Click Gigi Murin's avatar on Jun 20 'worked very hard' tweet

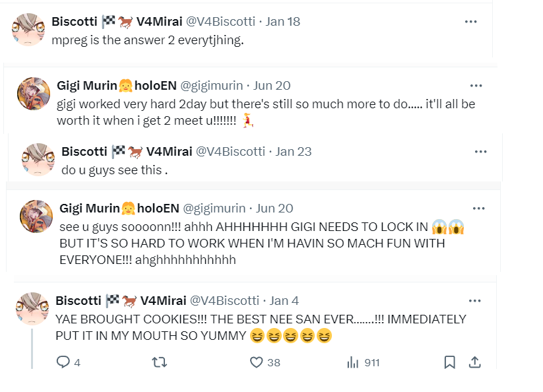pyautogui.click(x=34, y=94)
